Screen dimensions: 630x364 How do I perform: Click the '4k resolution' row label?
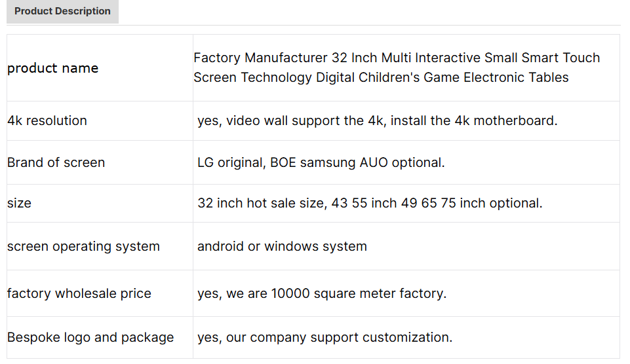tap(47, 121)
